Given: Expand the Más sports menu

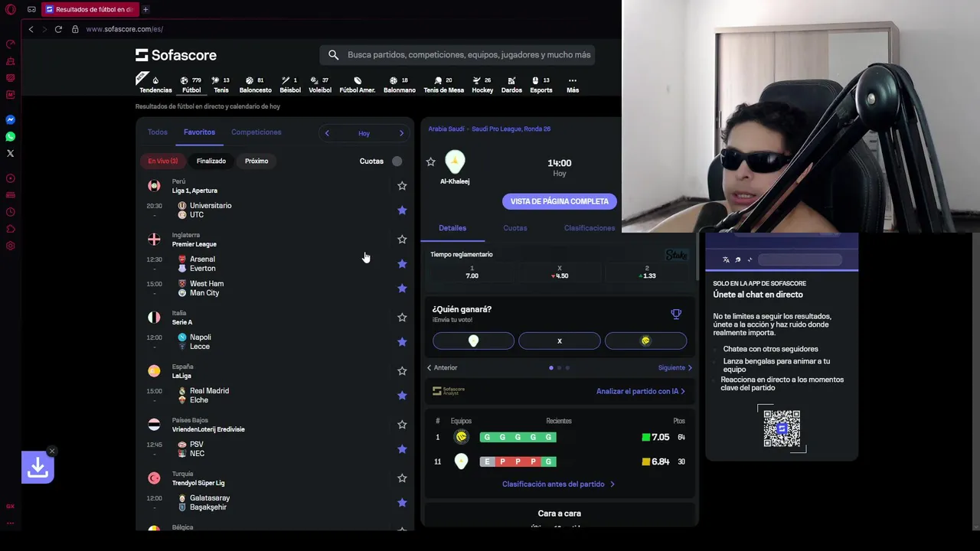Looking at the screenshot, I should [x=573, y=84].
